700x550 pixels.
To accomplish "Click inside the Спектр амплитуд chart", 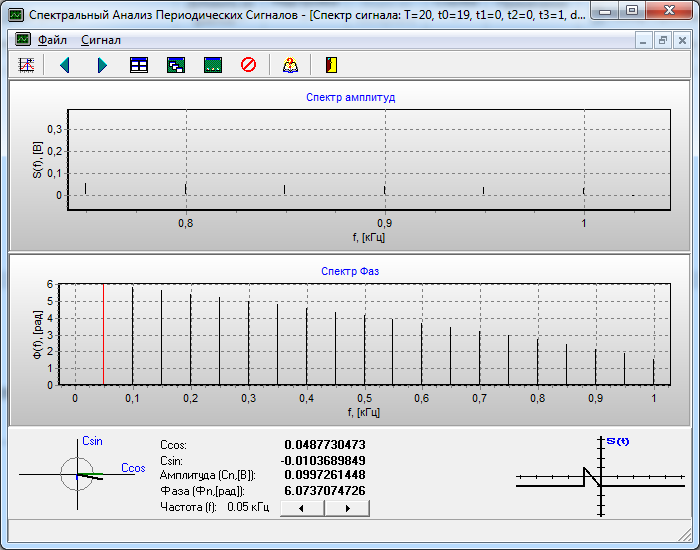I will click(366, 160).
